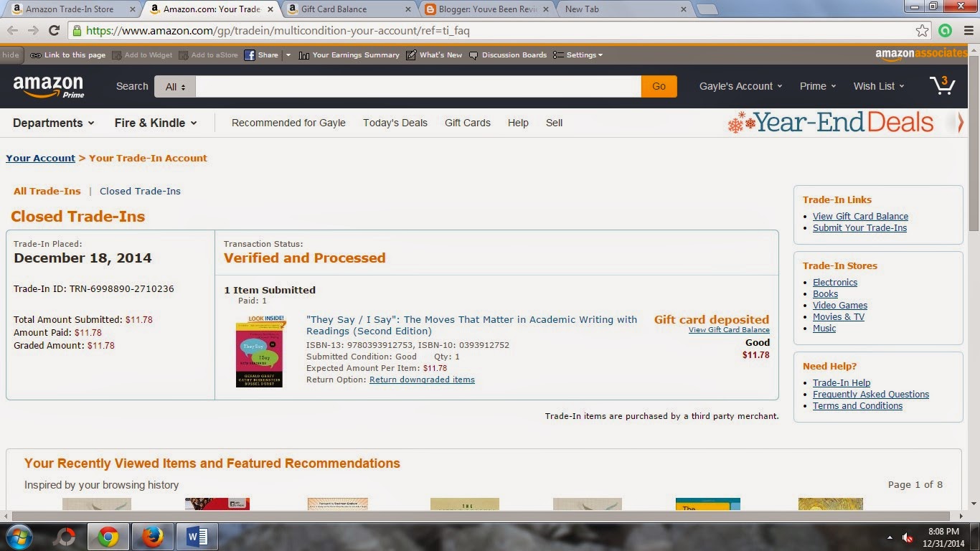The image size is (980, 551).
Task: Open the All search category dropdown
Action: pos(175,86)
